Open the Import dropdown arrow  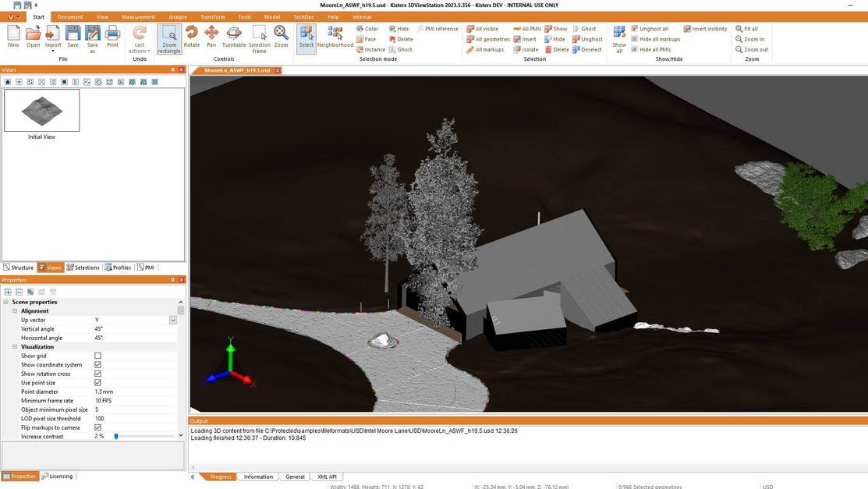(53, 51)
